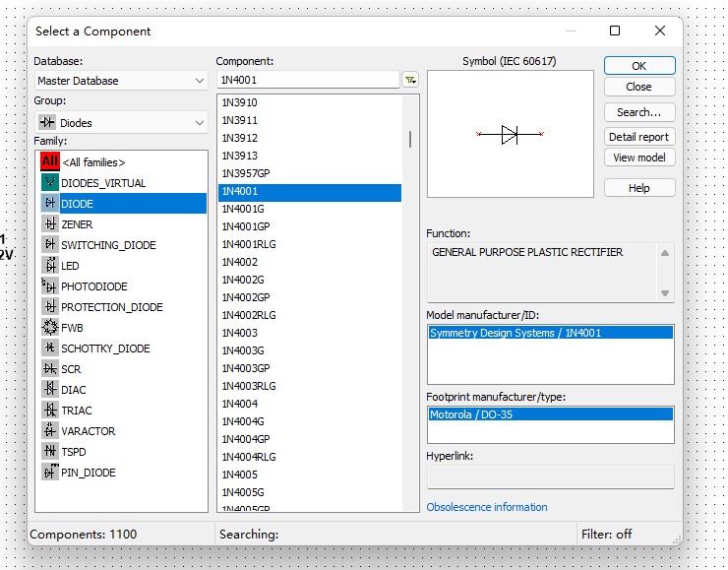The height and width of the screenshot is (570, 728).
Task: Click the TSPD family icon
Action: coord(49,451)
